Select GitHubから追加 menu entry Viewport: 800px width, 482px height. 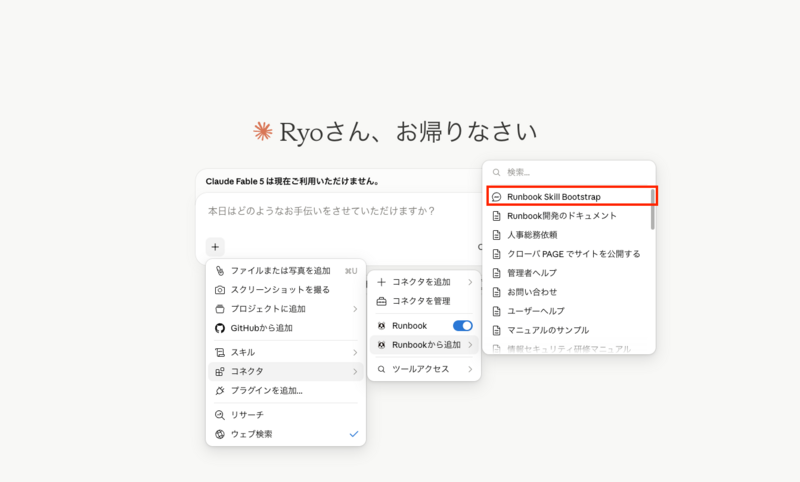coord(286,328)
